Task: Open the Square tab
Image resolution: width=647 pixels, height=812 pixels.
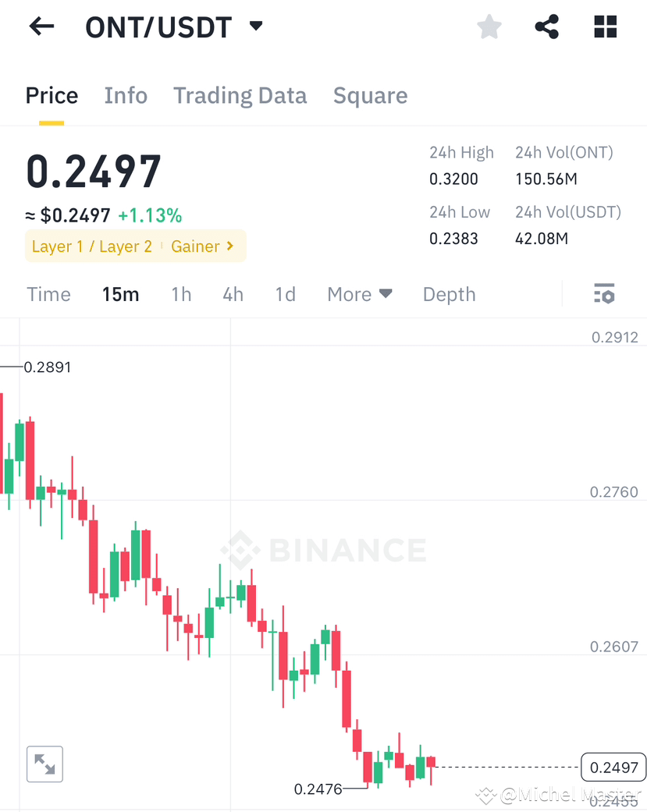Action: (371, 96)
